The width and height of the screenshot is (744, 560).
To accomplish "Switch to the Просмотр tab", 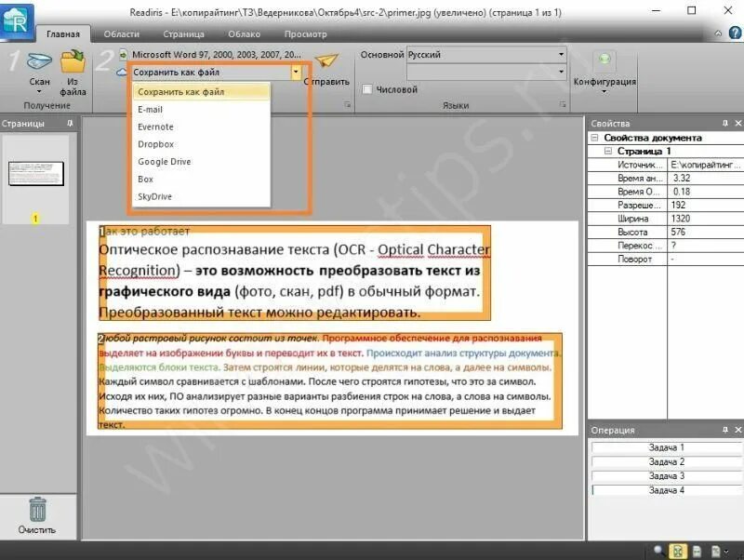I will [x=306, y=34].
